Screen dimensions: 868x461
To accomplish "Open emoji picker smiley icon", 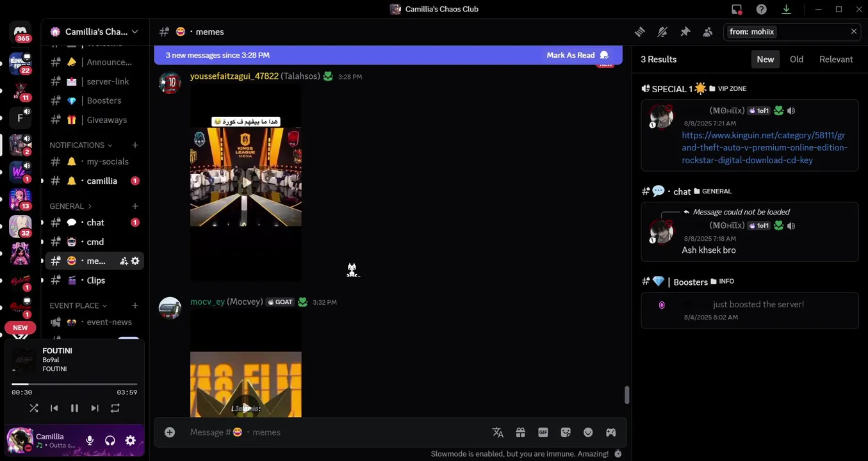I will tap(588, 432).
